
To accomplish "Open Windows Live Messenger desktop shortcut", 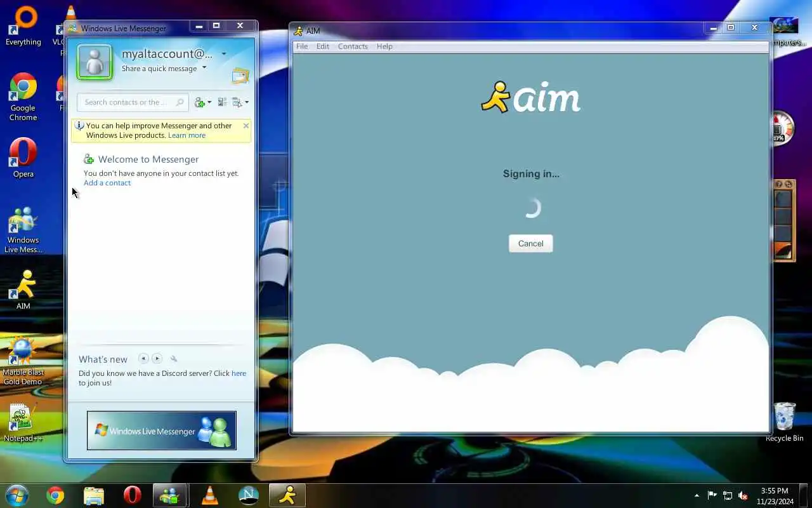I will pyautogui.click(x=23, y=230).
